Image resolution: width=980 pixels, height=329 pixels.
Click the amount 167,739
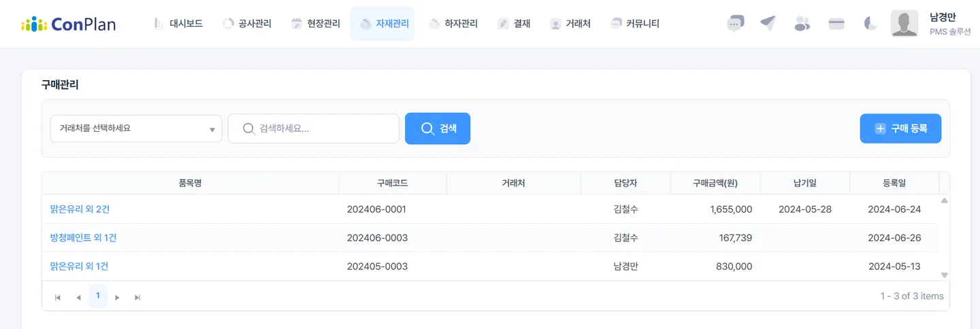pos(736,238)
